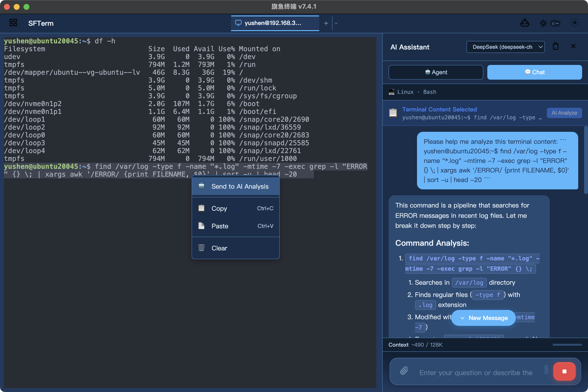588x392 pixels.
Task: Choose Clear from the context menu
Action: click(235, 248)
